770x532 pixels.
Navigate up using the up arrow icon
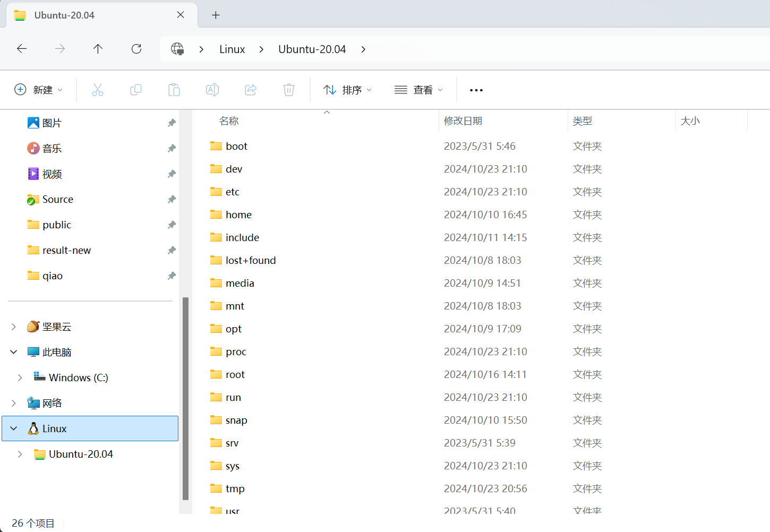98,48
